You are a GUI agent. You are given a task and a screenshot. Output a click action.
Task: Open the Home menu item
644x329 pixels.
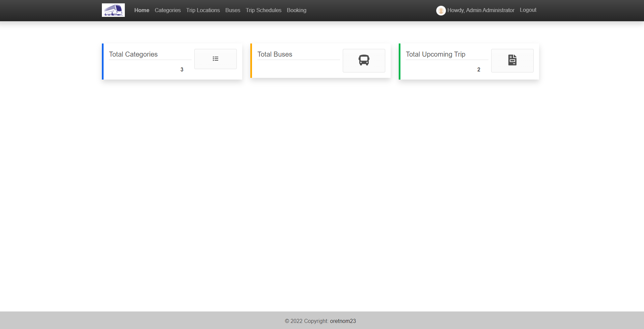click(x=142, y=10)
